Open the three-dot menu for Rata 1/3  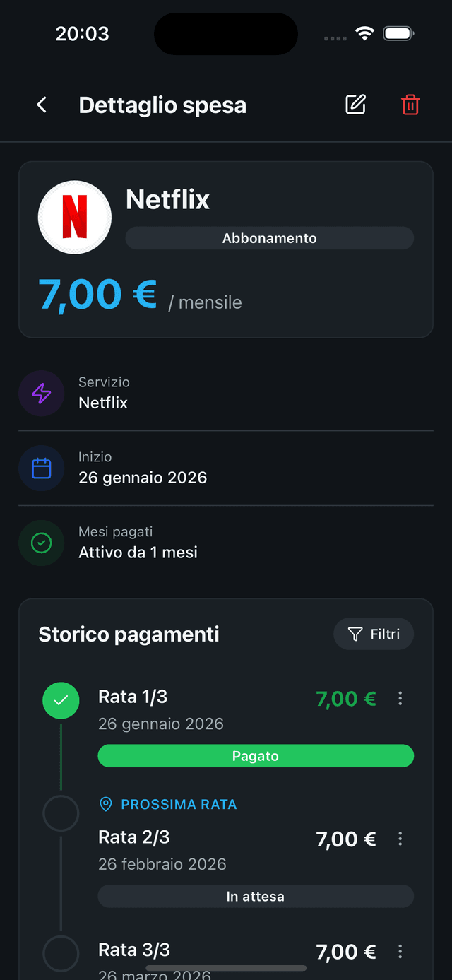tap(400, 698)
